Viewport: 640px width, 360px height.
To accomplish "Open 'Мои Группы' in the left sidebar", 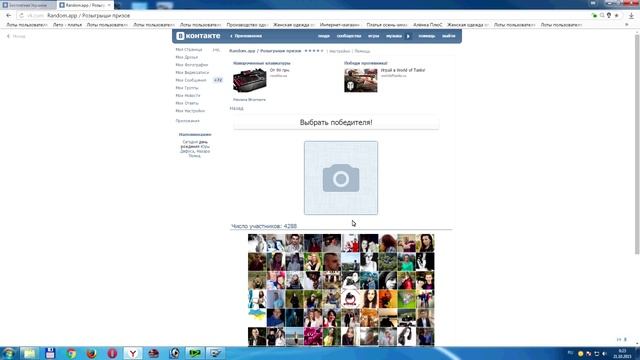I will click(187, 88).
